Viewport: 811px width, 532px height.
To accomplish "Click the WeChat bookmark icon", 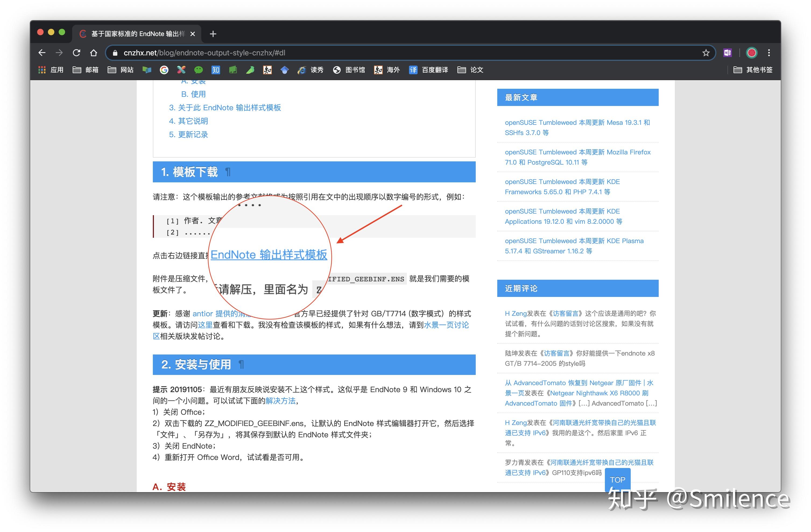I will (199, 70).
